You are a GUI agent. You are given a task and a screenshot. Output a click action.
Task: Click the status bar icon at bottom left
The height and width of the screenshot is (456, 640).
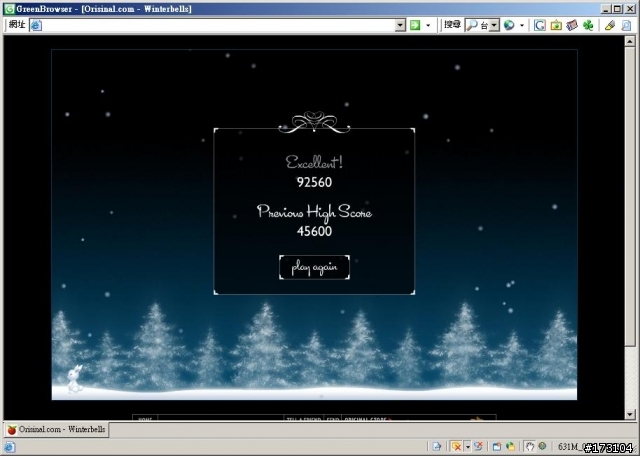(10, 447)
